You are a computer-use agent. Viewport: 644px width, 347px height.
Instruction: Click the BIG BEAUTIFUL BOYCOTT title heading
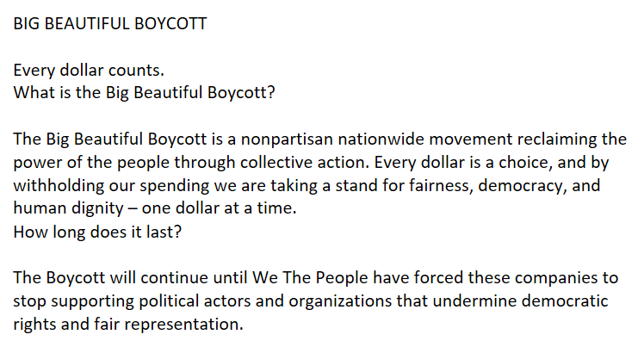coord(110,23)
